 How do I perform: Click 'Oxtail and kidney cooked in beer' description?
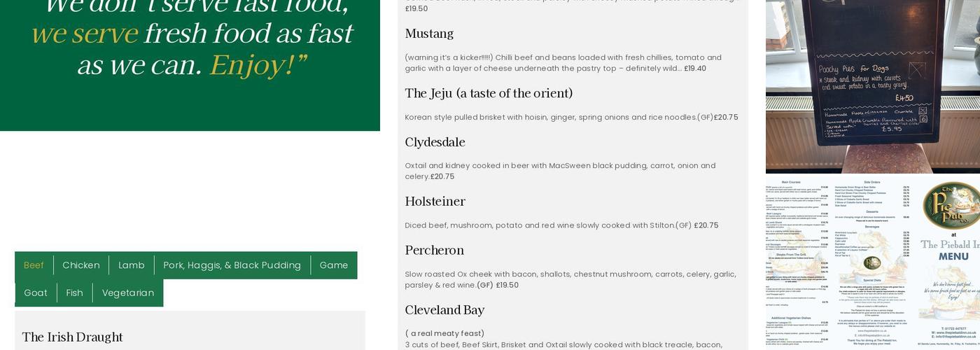[560, 171]
